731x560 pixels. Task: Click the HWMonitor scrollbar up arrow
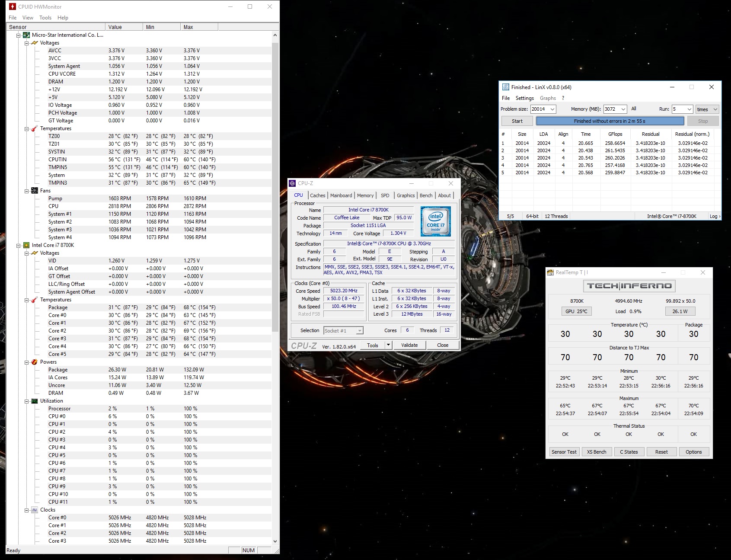275,35
